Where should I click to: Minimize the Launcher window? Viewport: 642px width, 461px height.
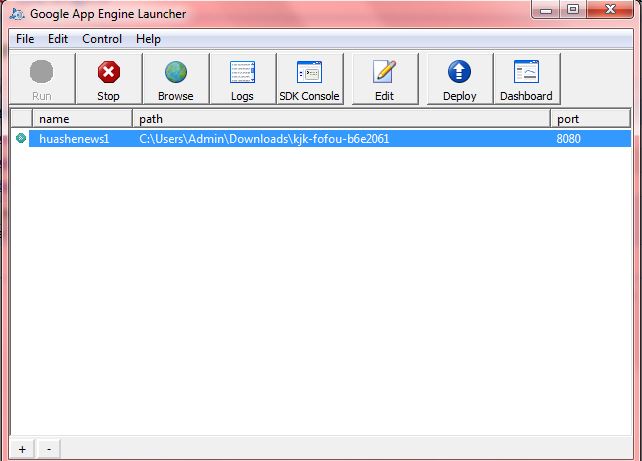point(546,10)
